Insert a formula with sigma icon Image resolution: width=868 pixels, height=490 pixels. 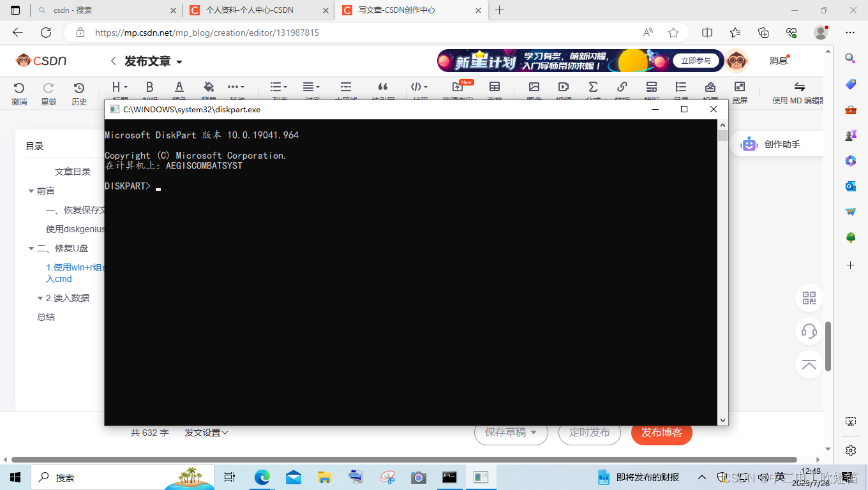593,87
